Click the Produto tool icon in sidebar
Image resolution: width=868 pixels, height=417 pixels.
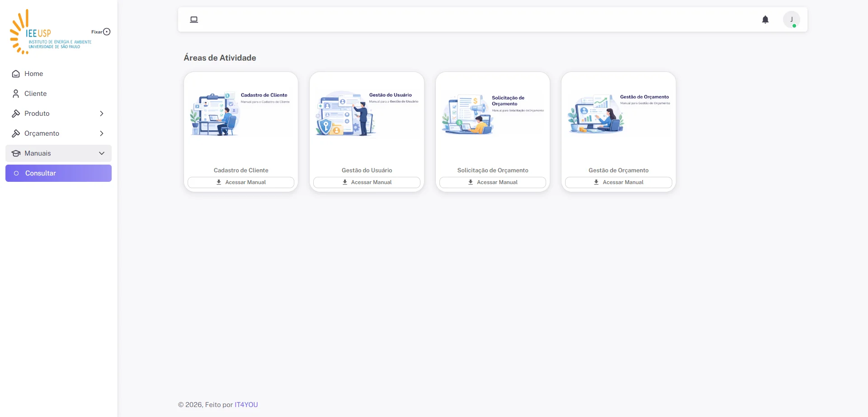(x=16, y=114)
